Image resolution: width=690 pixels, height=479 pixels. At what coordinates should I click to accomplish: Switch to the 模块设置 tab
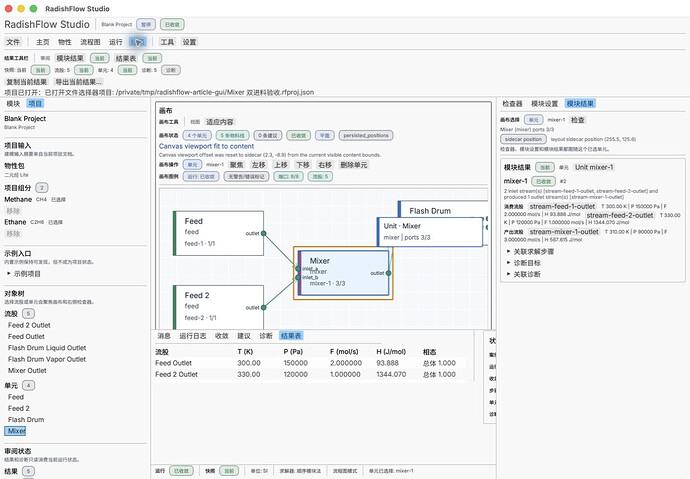[544, 103]
